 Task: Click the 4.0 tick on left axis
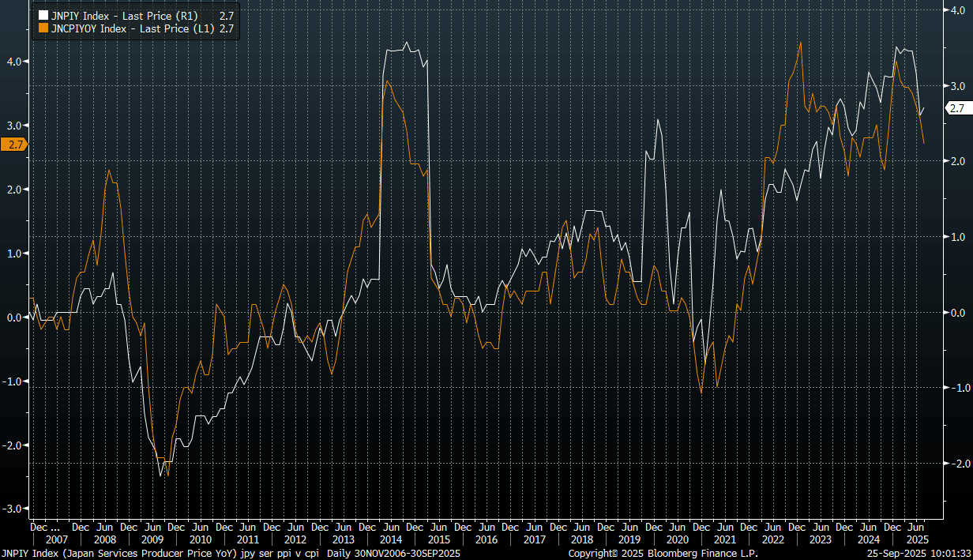click(x=15, y=61)
